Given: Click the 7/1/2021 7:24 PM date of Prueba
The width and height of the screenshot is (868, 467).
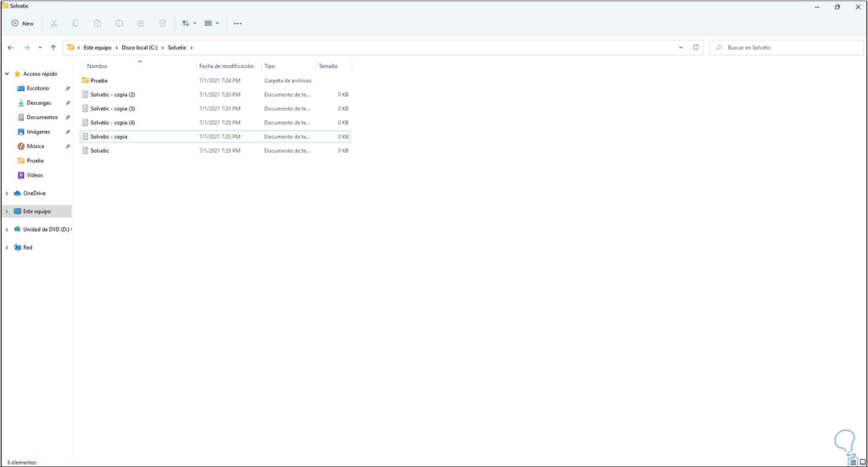Looking at the screenshot, I should click(x=219, y=80).
